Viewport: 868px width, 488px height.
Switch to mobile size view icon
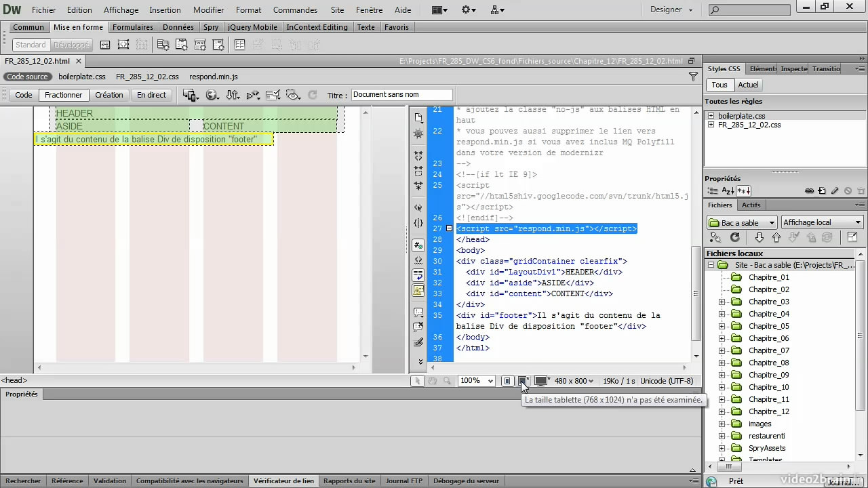(x=507, y=381)
